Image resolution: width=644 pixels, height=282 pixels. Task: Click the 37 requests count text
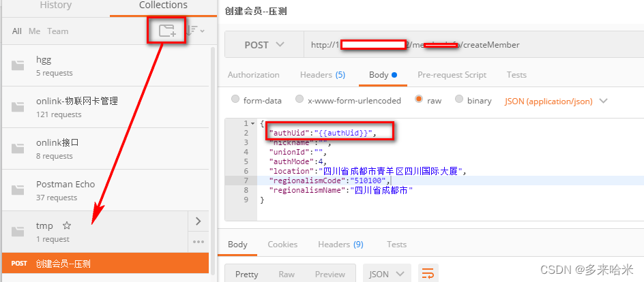coord(57,198)
